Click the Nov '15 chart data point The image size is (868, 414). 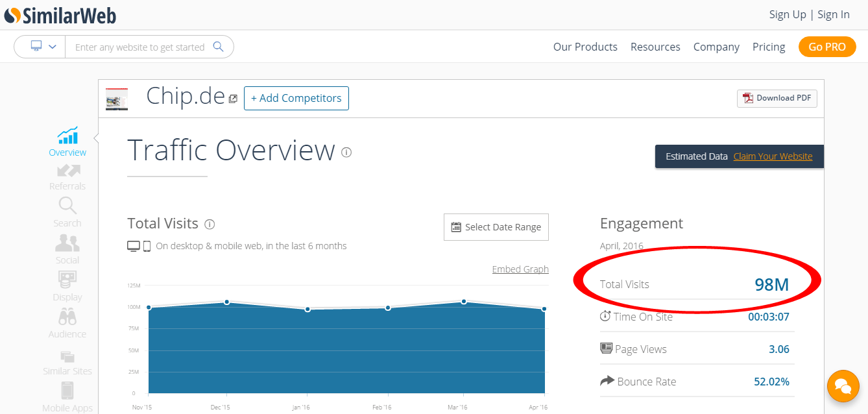click(x=149, y=308)
